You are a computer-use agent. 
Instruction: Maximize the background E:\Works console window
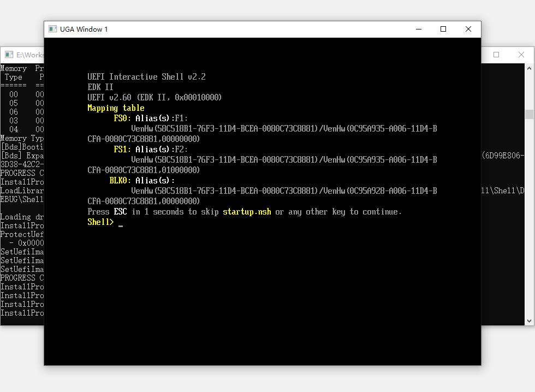[496, 55]
